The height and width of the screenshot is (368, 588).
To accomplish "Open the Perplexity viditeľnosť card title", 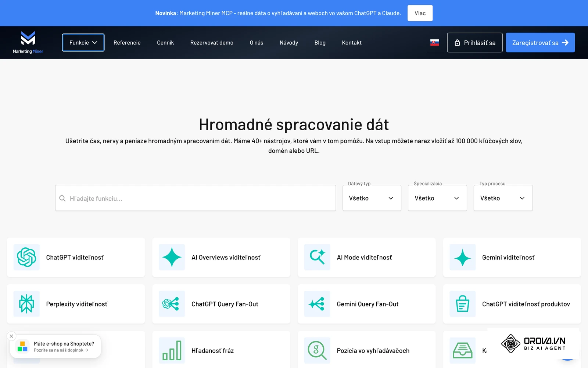I will pyautogui.click(x=77, y=304).
